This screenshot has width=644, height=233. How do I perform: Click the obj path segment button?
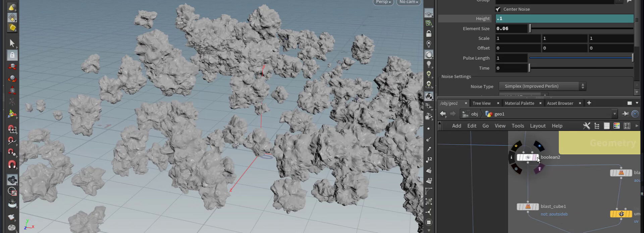(x=471, y=114)
